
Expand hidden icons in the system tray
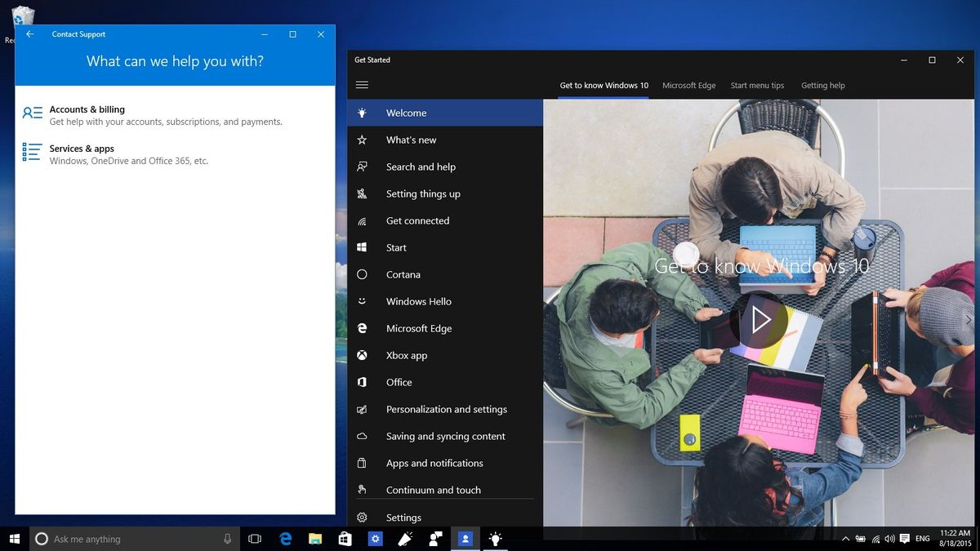[x=846, y=539]
